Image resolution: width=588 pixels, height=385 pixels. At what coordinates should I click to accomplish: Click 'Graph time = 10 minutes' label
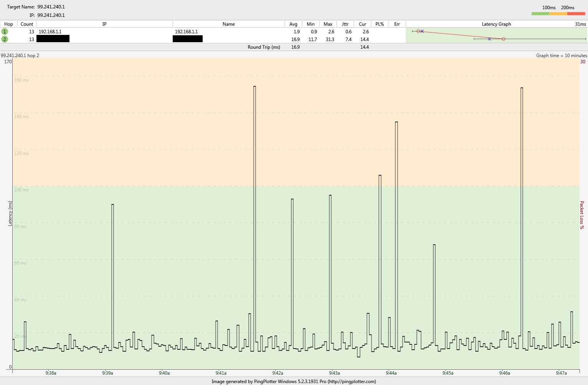point(562,56)
